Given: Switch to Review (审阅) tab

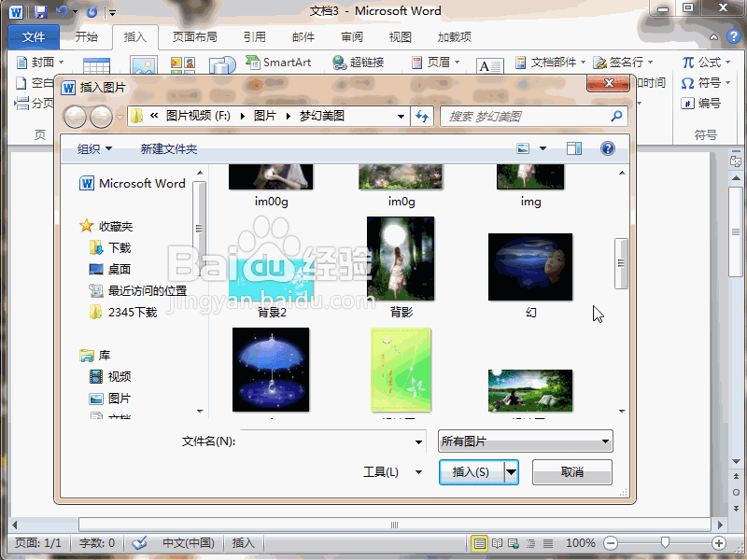Looking at the screenshot, I should 352,36.
